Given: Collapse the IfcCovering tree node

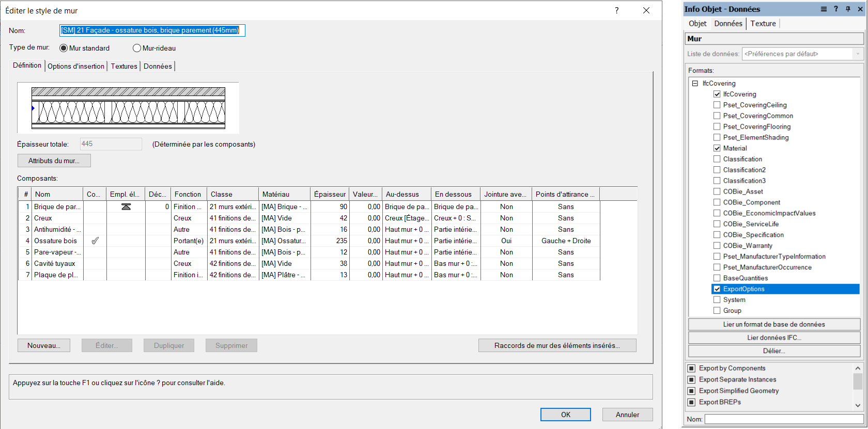Looking at the screenshot, I should click(x=695, y=83).
